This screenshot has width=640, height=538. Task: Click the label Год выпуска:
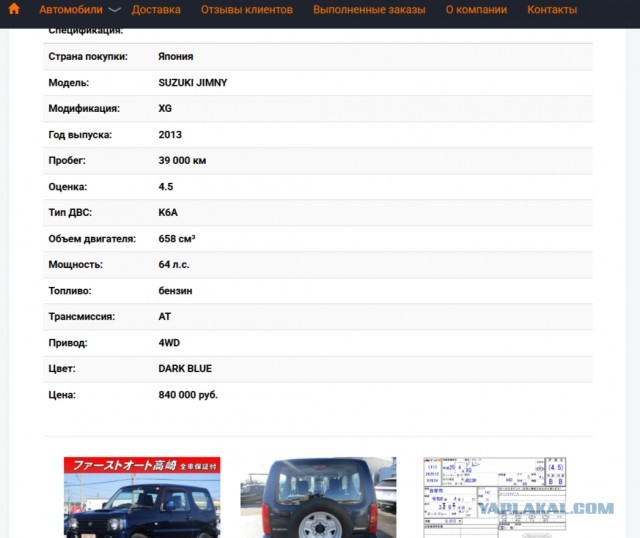pyautogui.click(x=80, y=135)
